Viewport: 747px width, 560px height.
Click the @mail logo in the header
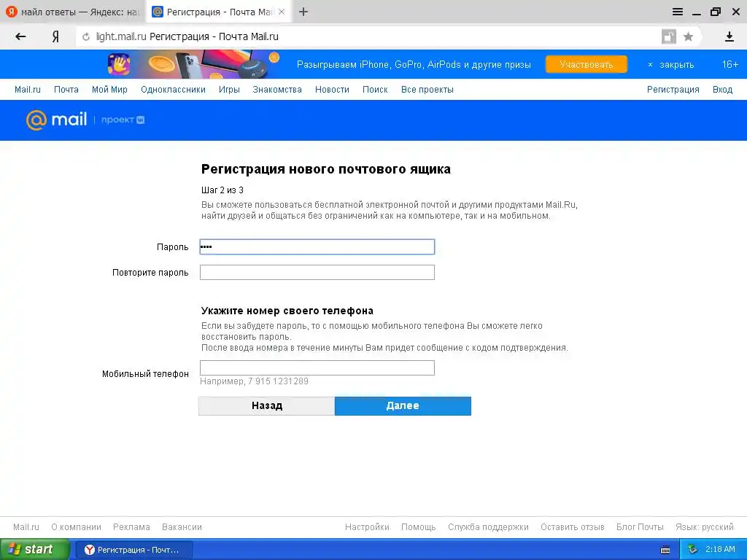(57, 120)
